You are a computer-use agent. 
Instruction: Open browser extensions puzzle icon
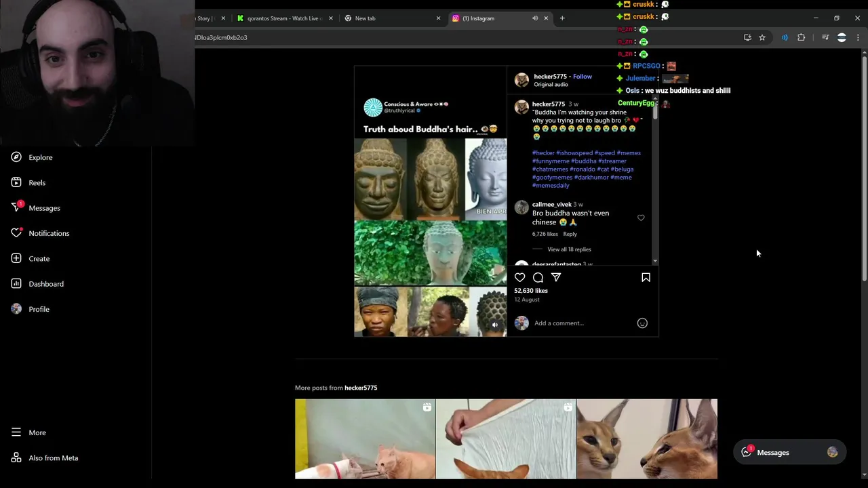[x=801, y=37]
